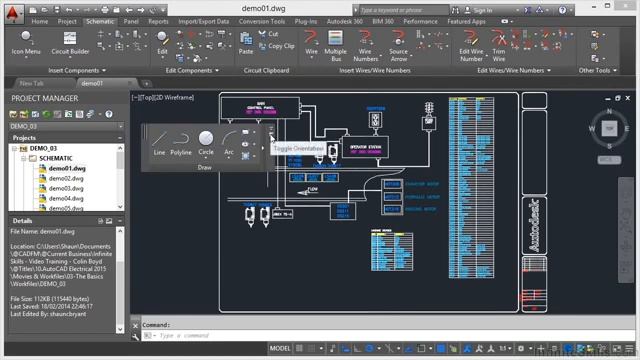Image resolution: width=640 pixels, height=360 pixels.
Task: Open the Wire Numbers tool
Action: 365,46
